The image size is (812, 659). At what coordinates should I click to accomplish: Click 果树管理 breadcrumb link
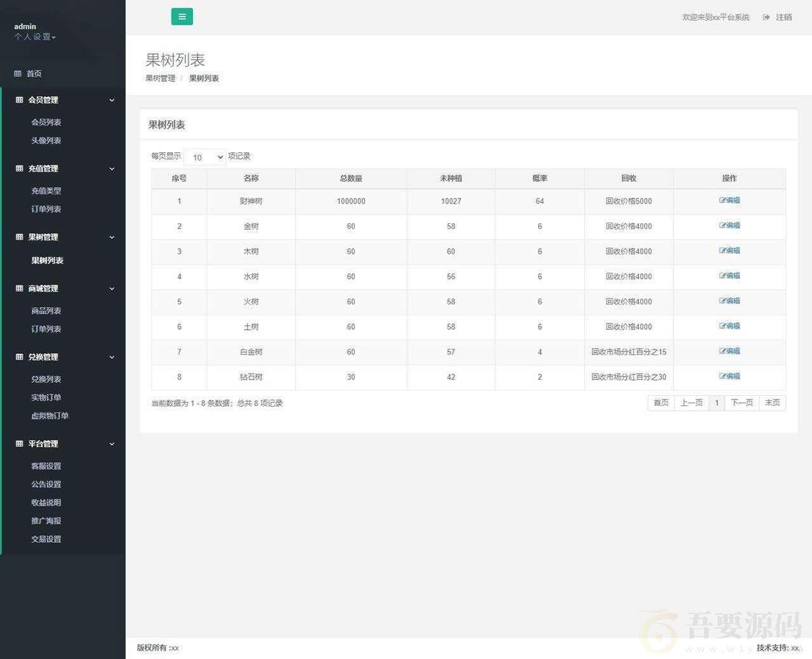pos(160,79)
